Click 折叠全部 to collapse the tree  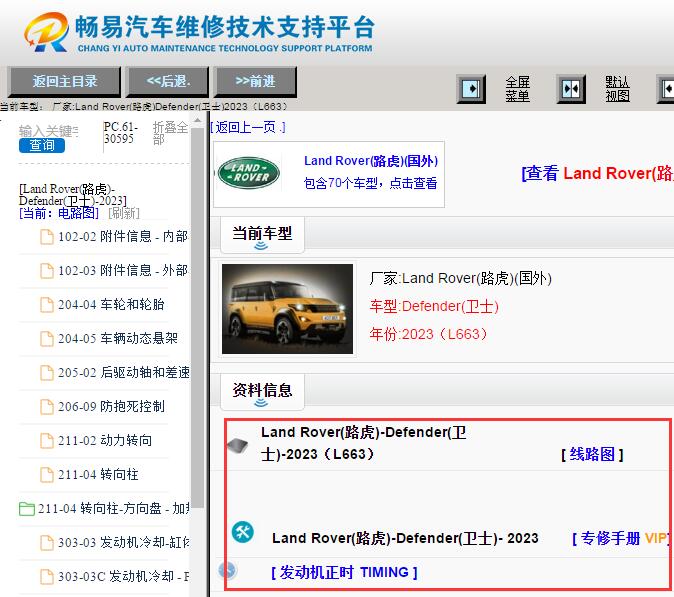pyautogui.click(x=170, y=133)
